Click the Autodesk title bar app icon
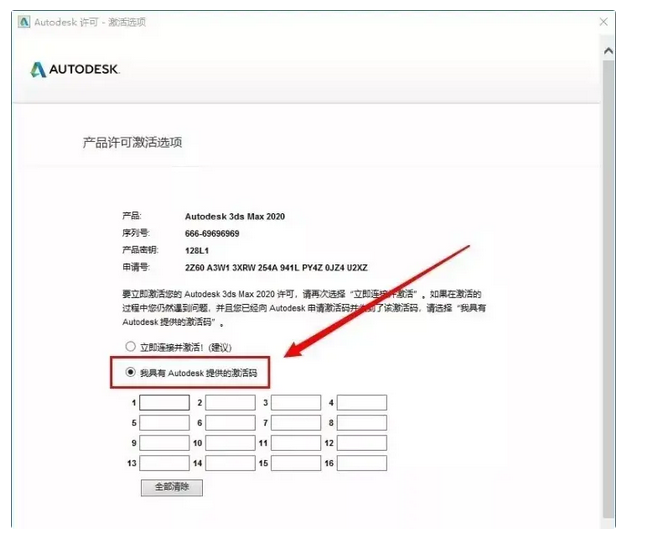The image size is (648, 547). tap(24, 22)
